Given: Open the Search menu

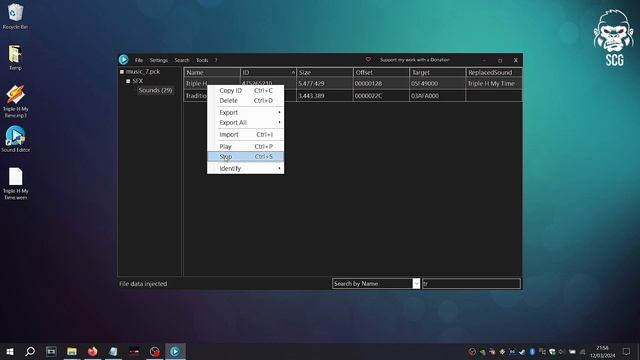Looking at the screenshot, I should tap(182, 60).
